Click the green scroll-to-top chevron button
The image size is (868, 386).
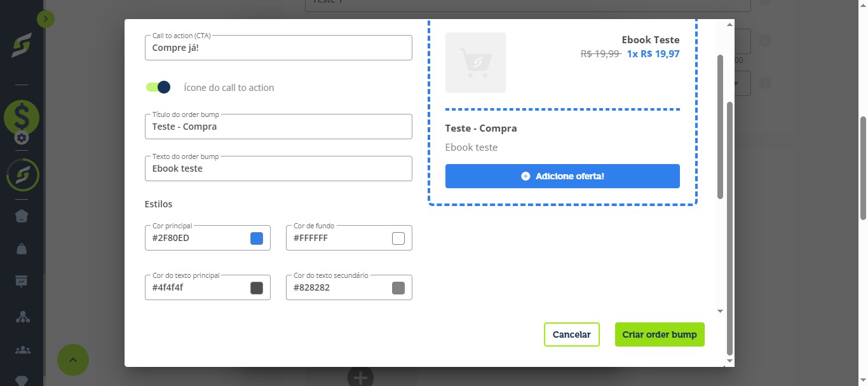tap(73, 361)
